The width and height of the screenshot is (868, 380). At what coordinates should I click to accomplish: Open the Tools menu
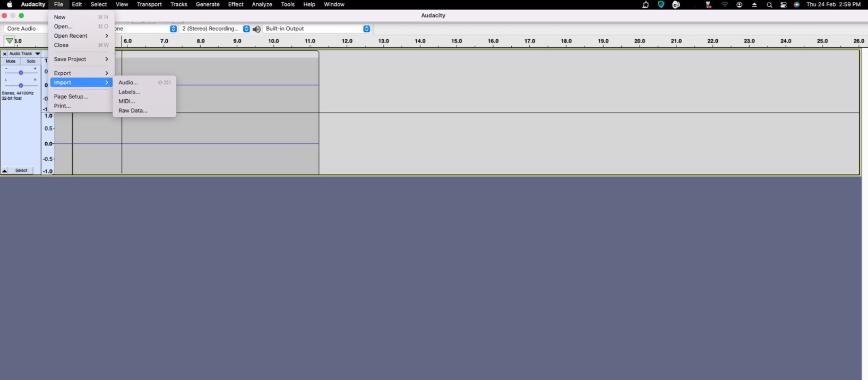tap(288, 5)
